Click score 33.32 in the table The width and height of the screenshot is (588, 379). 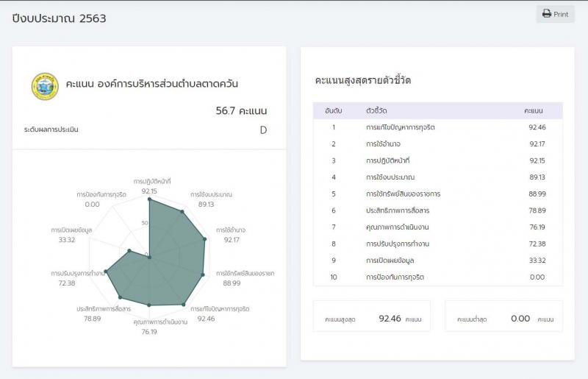[537, 261]
